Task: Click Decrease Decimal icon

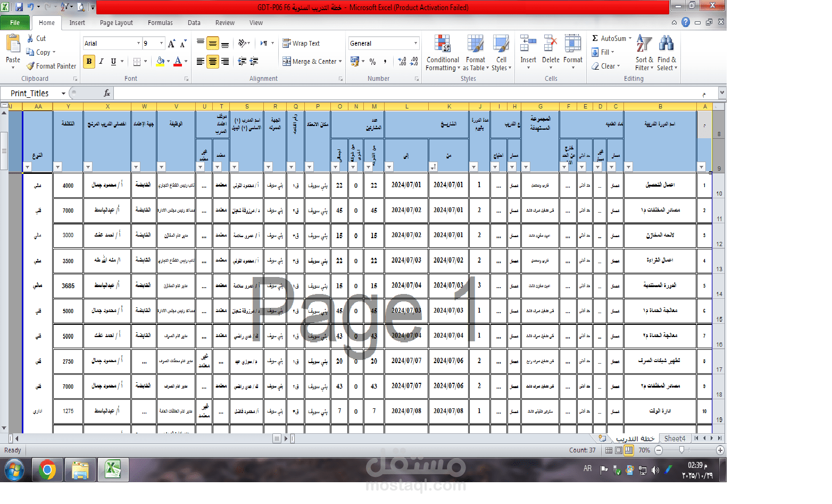Action: [x=414, y=61]
